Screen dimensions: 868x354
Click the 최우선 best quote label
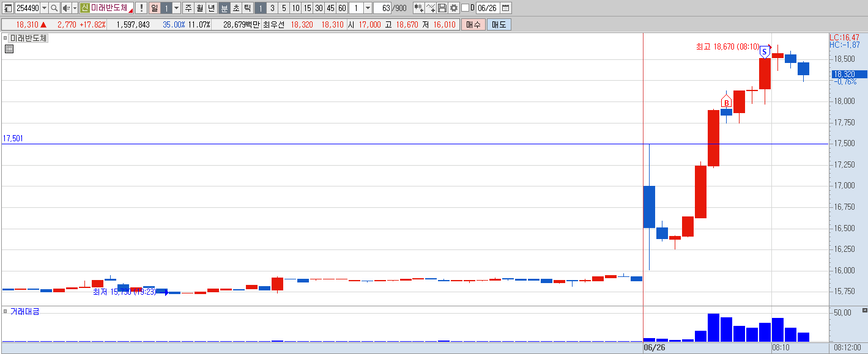pyautogui.click(x=275, y=24)
